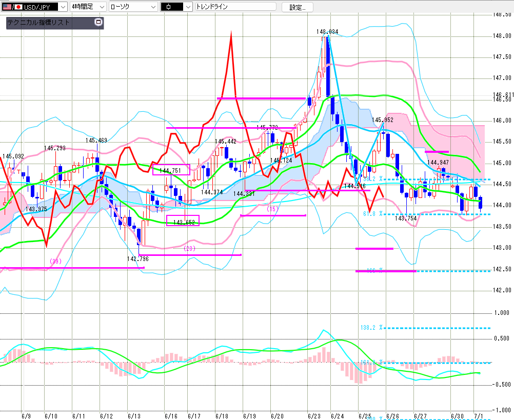514x420 pixels.
Task: Select the boxed 144.751 price label
Action: pyautogui.click(x=171, y=170)
